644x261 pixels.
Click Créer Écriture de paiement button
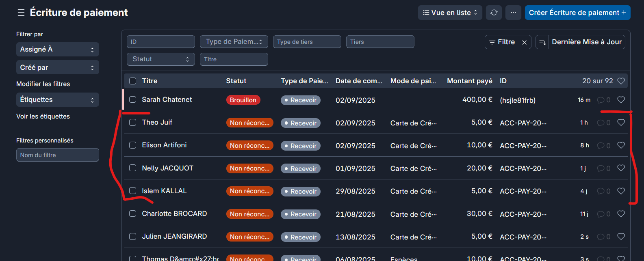577,13
